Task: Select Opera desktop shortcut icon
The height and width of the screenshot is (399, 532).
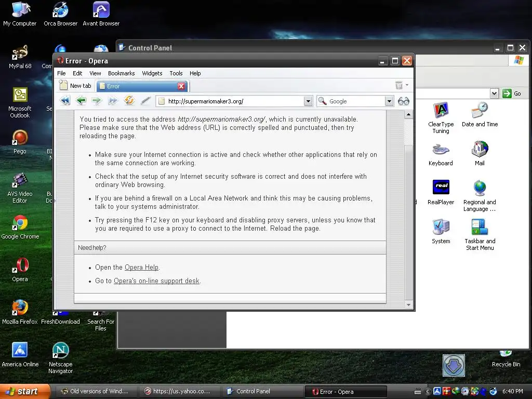Action: click(x=20, y=270)
